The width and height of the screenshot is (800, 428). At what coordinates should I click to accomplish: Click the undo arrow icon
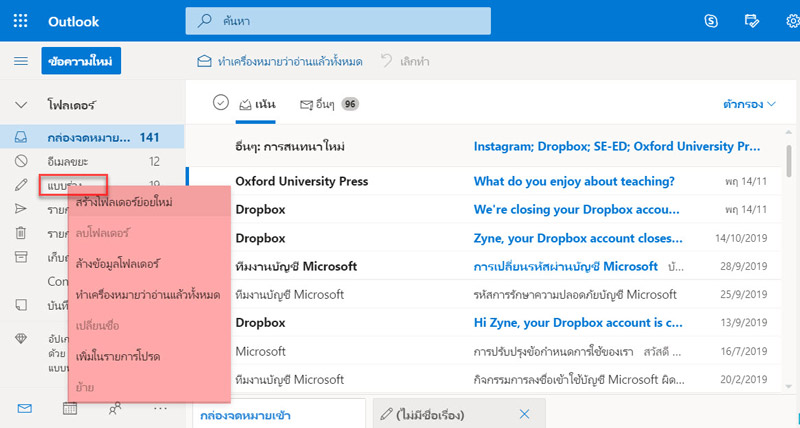pyautogui.click(x=387, y=61)
